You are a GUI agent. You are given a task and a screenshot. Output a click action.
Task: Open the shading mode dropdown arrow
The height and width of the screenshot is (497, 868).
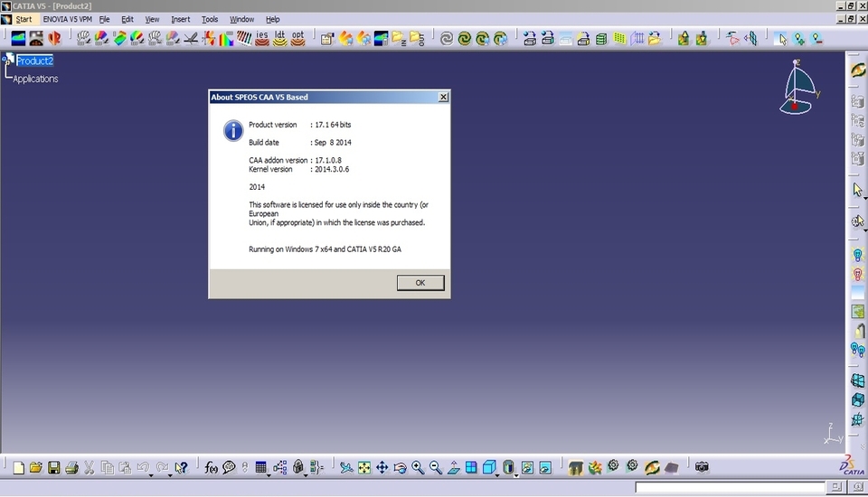(516, 475)
